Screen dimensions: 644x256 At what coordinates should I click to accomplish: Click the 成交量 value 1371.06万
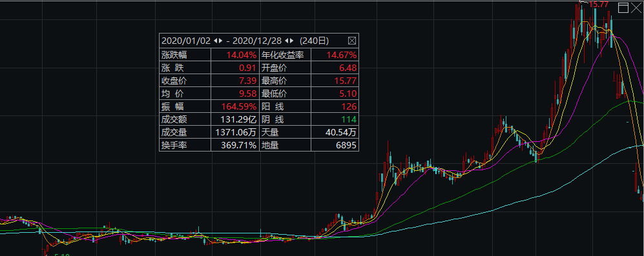pyautogui.click(x=236, y=132)
